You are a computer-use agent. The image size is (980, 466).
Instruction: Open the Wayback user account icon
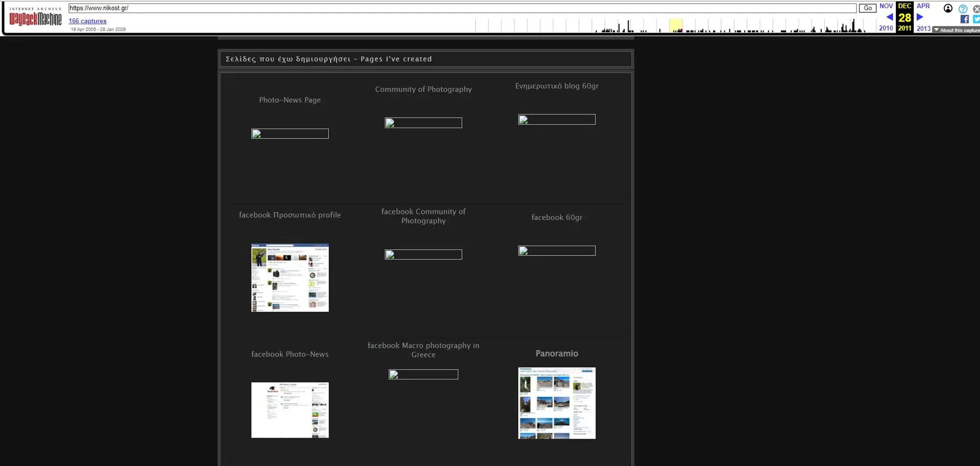[948, 8]
